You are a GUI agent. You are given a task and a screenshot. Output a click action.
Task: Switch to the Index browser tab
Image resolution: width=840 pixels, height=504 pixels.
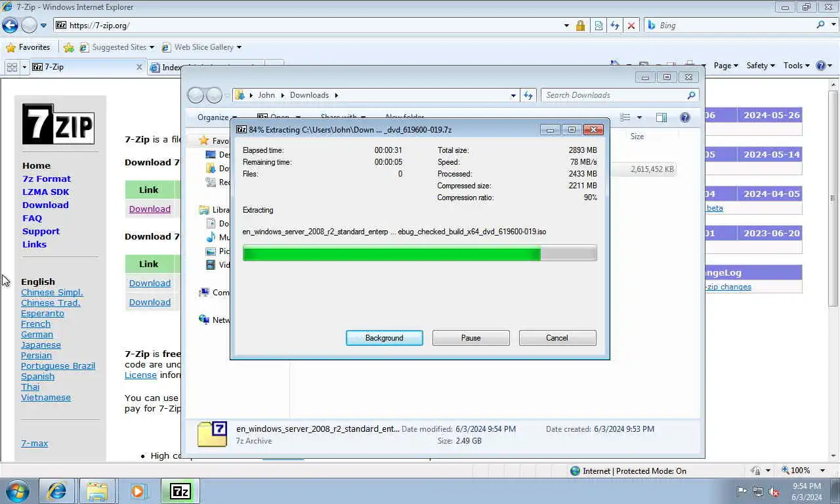point(165,68)
